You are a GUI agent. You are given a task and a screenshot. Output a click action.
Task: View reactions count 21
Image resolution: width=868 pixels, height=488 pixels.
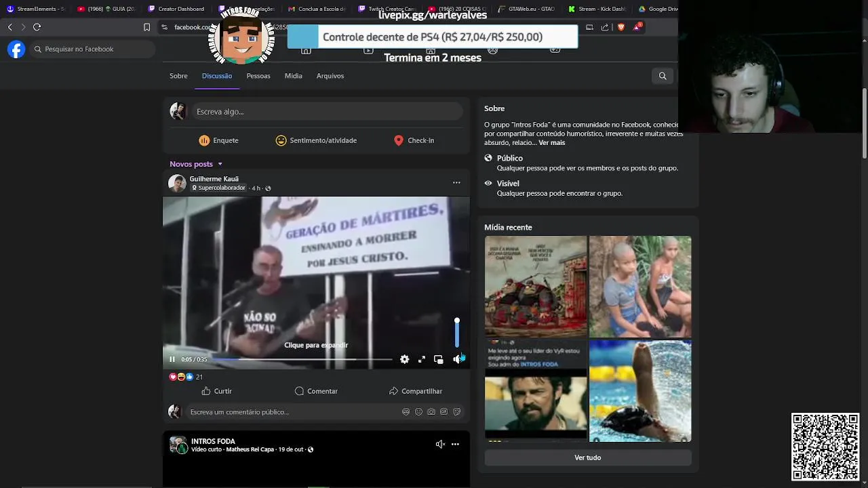click(x=199, y=377)
